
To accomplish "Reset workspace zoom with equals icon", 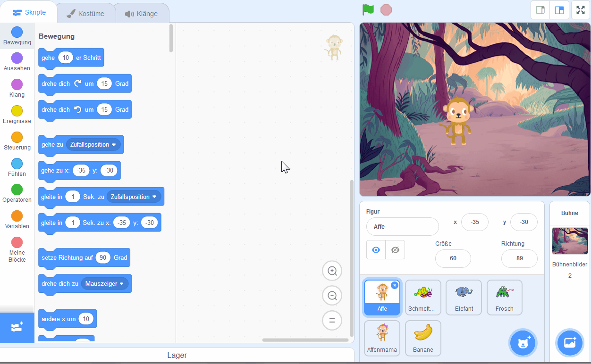I will 332,320.
